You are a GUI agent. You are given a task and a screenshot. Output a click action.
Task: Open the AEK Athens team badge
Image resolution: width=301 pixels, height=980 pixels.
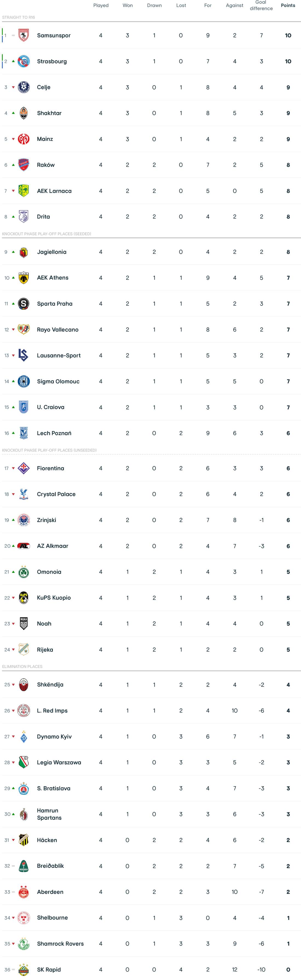(x=24, y=278)
